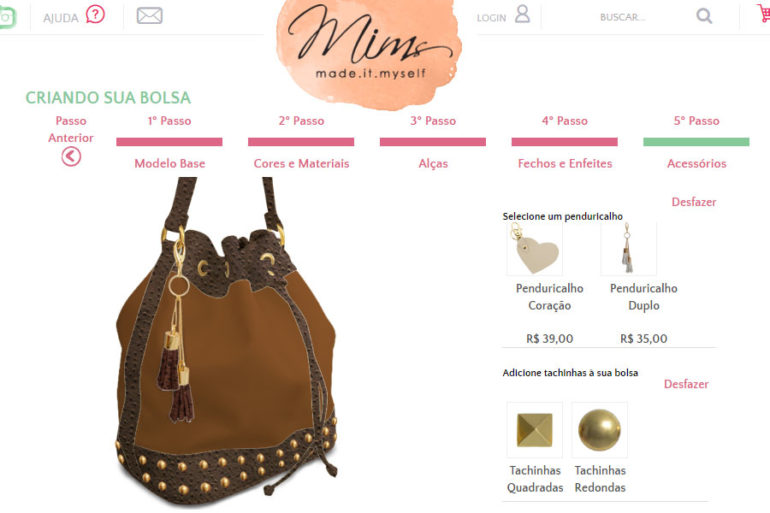Viewport: 770px width, 513px height.
Task: Click the green camera icon at top left
Action: click(x=7, y=17)
